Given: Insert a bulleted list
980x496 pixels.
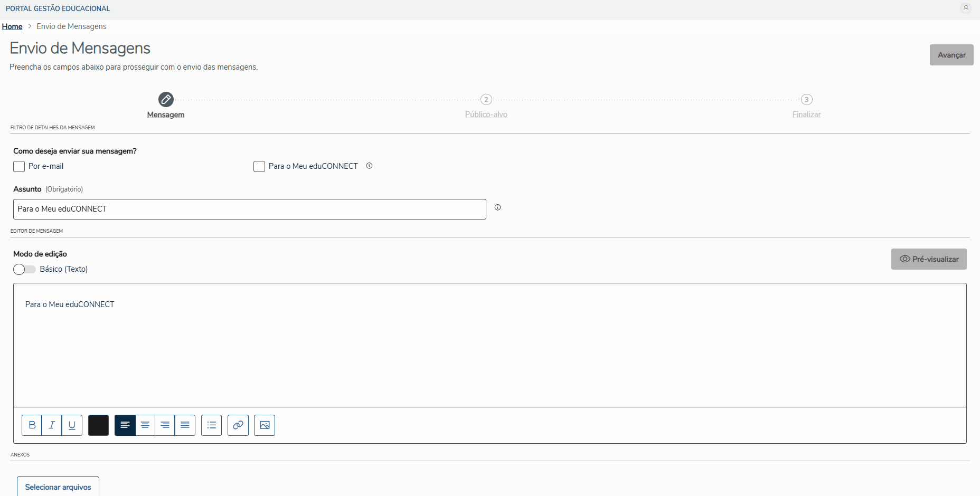Looking at the screenshot, I should [212, 425].
